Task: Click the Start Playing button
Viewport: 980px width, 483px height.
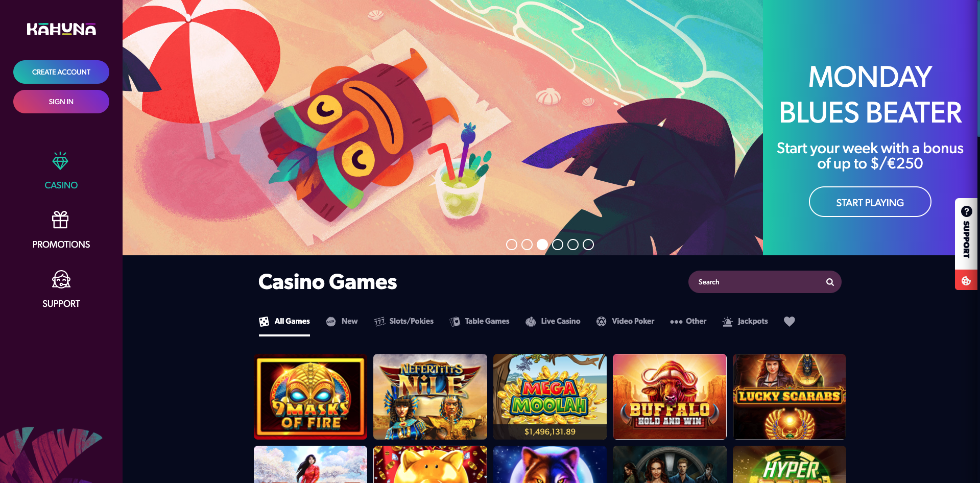Action: click(870, 202)
